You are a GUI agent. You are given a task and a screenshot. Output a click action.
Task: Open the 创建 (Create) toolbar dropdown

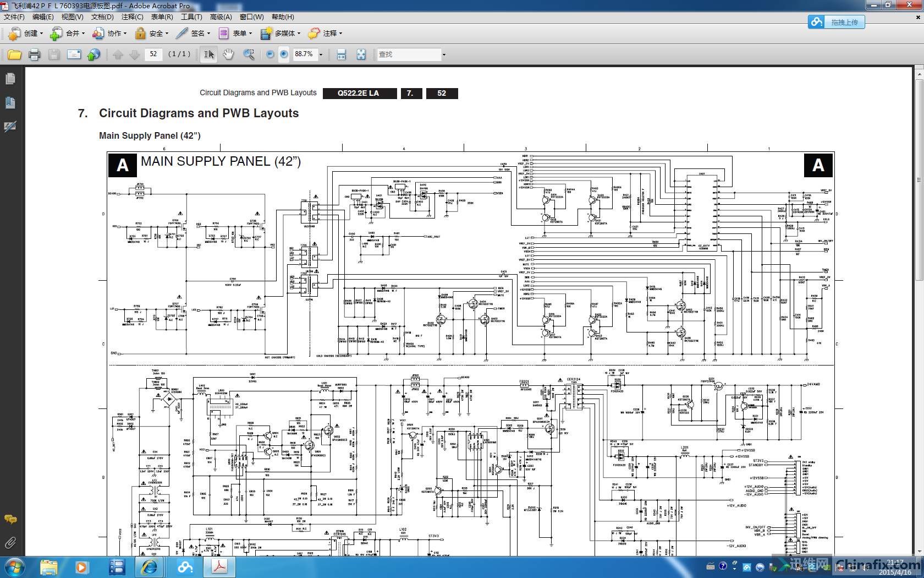(25, 34)
